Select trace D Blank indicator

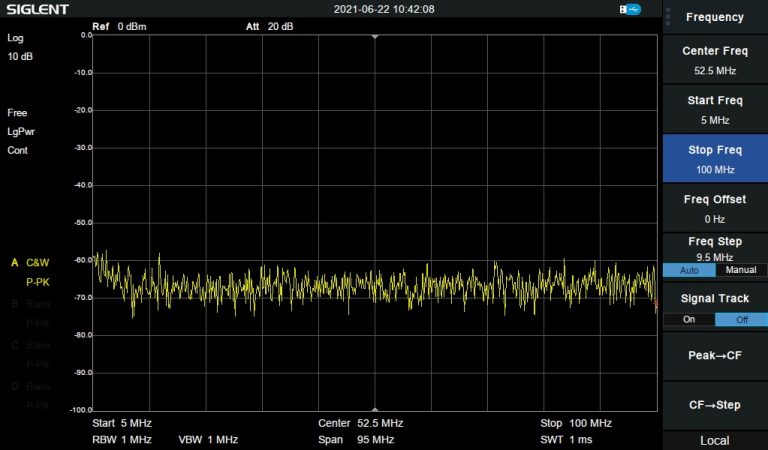(x=30, y=386)
